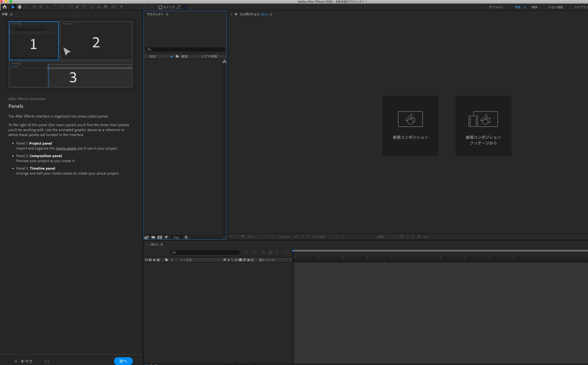Click the eye column header in timeline
Image resolution: width=588 pixels, height=365 pixels.
click(146, 260)
